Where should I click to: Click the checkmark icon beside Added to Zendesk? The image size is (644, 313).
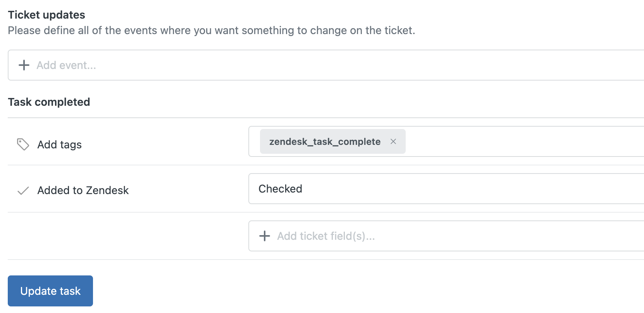tap(23, 191)
